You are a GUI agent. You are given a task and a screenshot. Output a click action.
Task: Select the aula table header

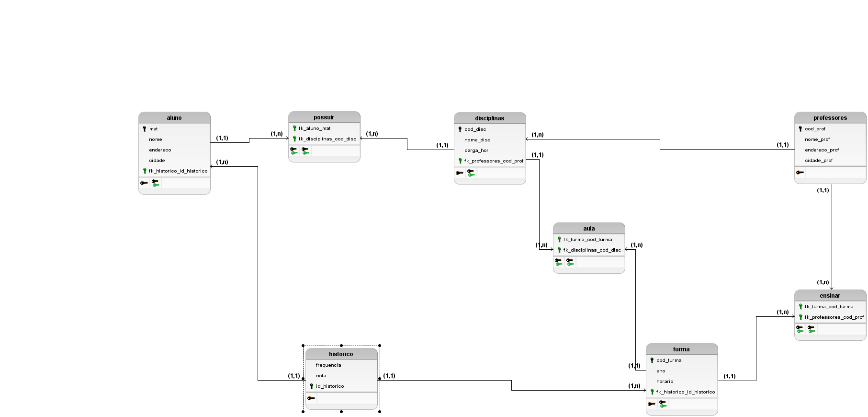click(x=589, y=229)
